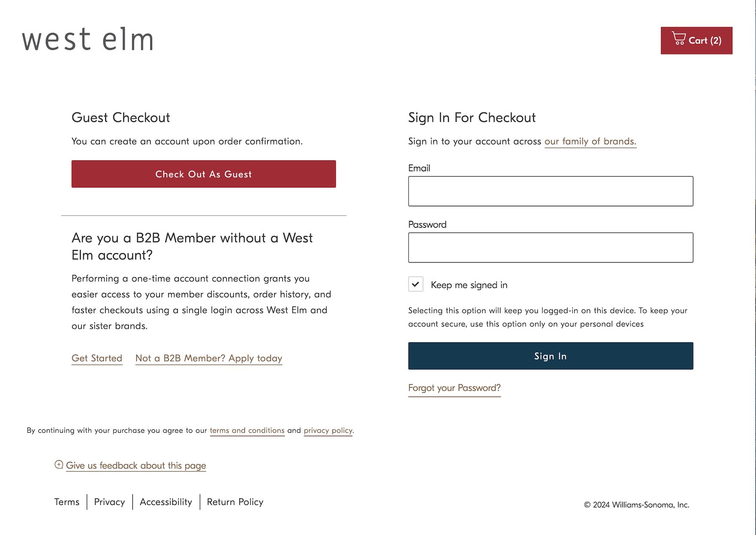
Task: Focus the Password input field
Action: tap(550, 248)
